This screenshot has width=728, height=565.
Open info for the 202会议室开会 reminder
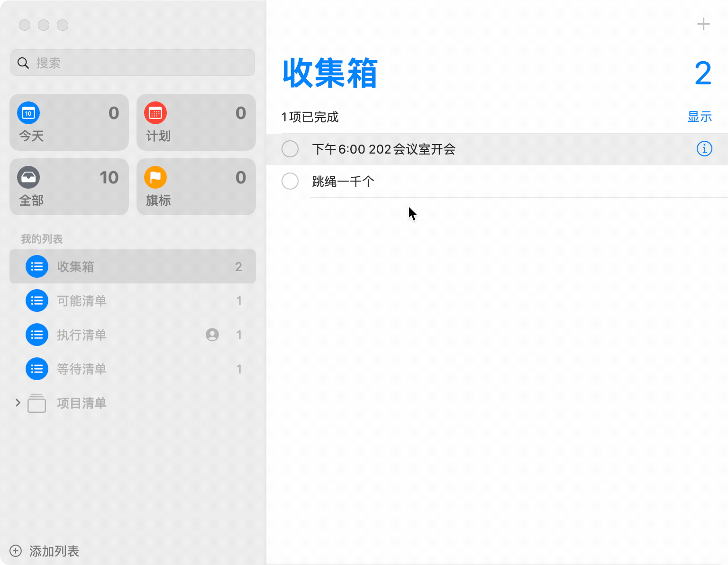[704, 149]
